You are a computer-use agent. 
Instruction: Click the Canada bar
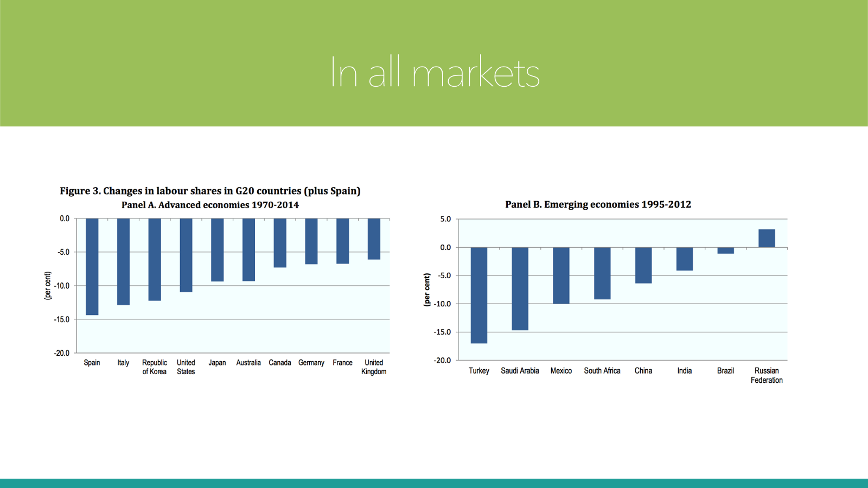click(x=280, y=243)
